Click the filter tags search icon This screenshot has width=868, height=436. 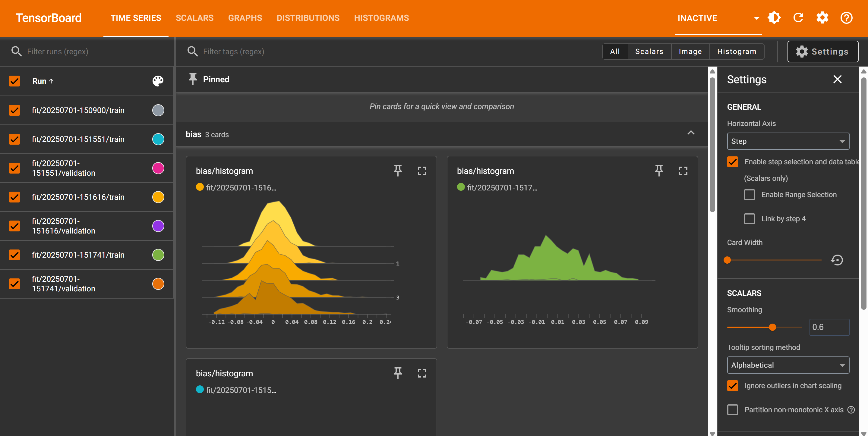192,52
